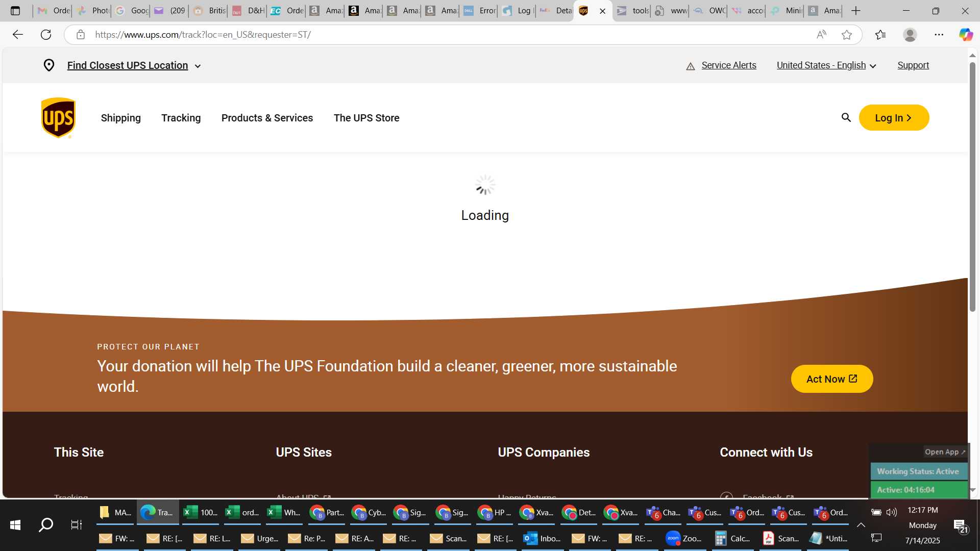The width and height of the screenshot is (980, 551).
Task: Click the Act Now donation button
Action: tap(832, 379)
